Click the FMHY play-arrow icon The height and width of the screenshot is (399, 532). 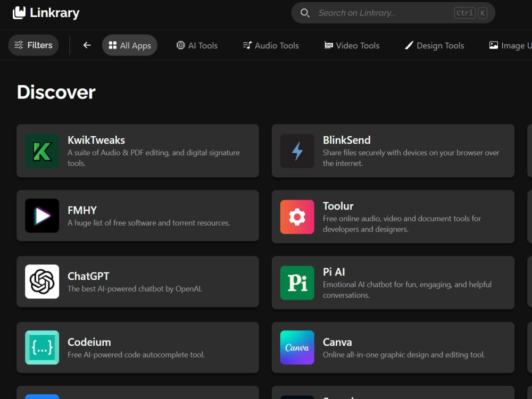tap(42, 215)
